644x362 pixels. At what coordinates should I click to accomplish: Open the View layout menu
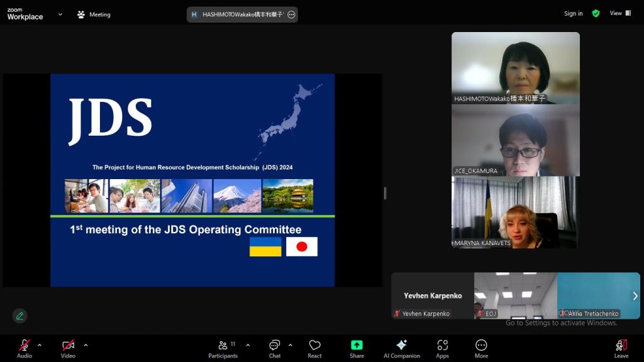(620, 13)
